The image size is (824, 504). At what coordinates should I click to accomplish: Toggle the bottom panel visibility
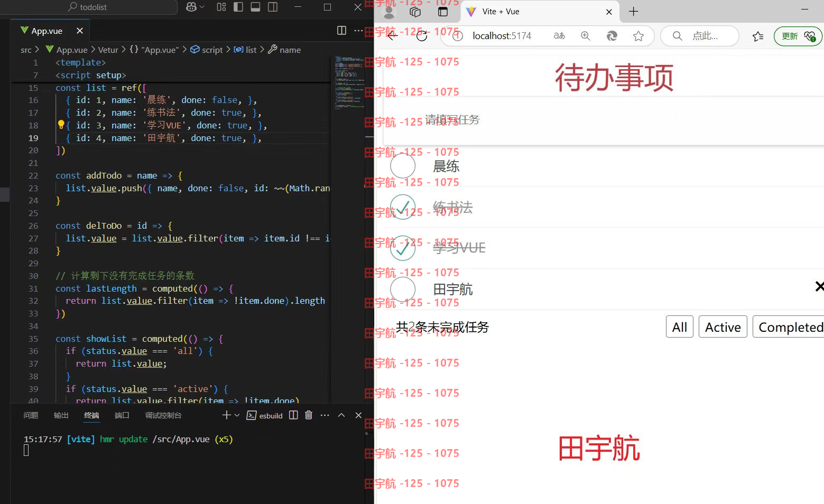(x=255, y=7)
